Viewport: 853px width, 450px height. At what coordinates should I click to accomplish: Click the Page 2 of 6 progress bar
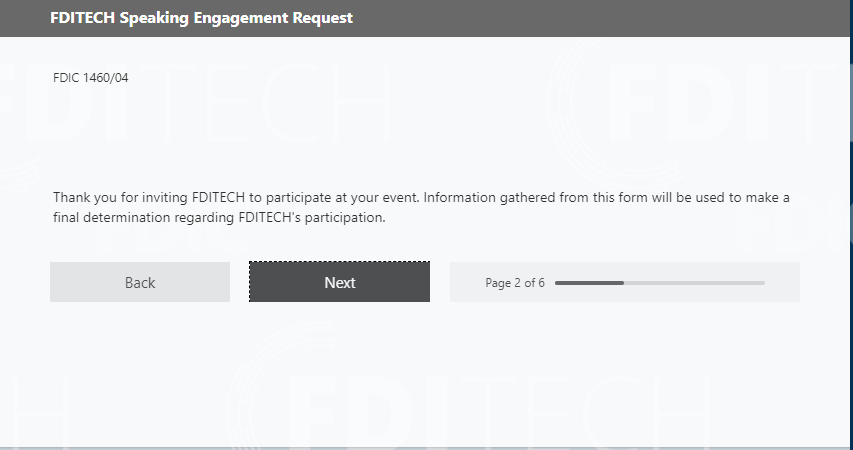click(660, 283)
